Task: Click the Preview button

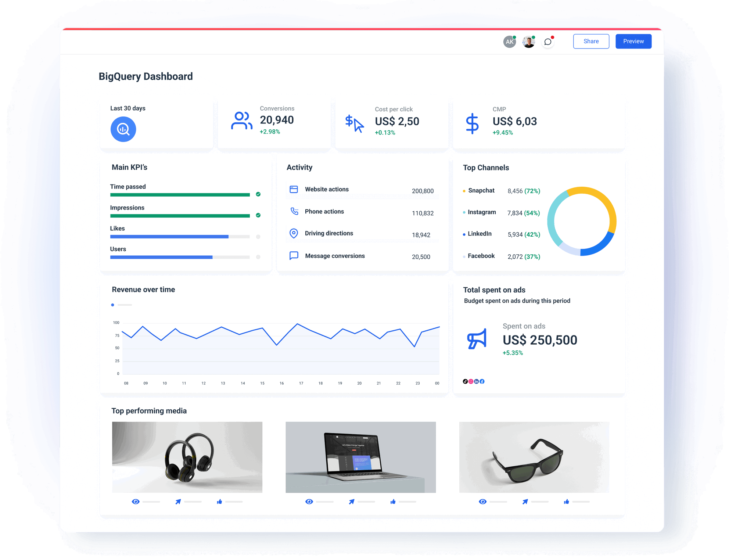Action: [633, 41]
